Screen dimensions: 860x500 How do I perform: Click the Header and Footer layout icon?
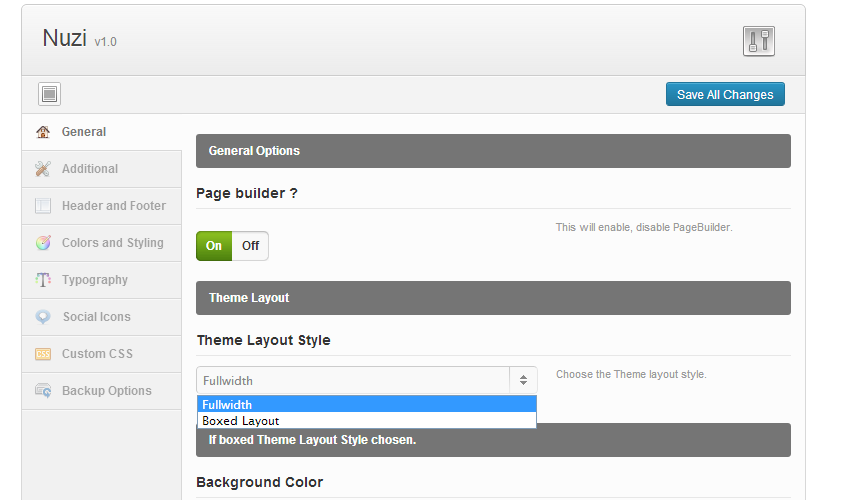pos(43,206)
